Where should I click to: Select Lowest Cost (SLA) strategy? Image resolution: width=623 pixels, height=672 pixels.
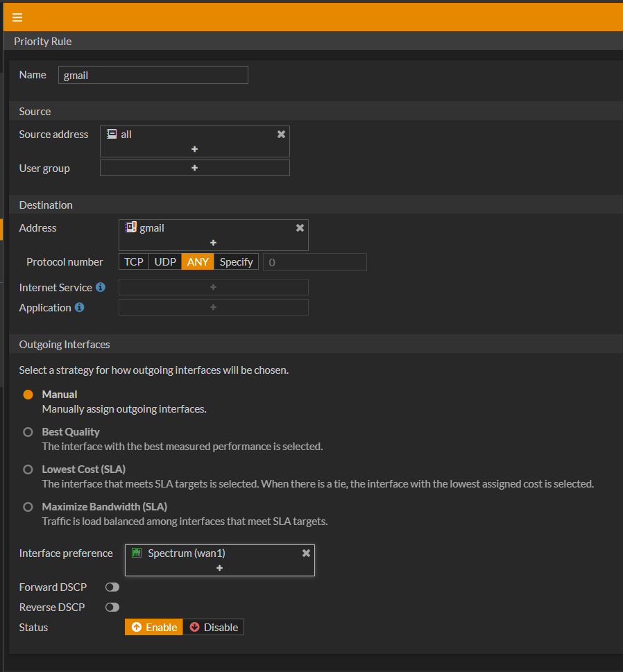pyautogui.click(x=28, y=469)
